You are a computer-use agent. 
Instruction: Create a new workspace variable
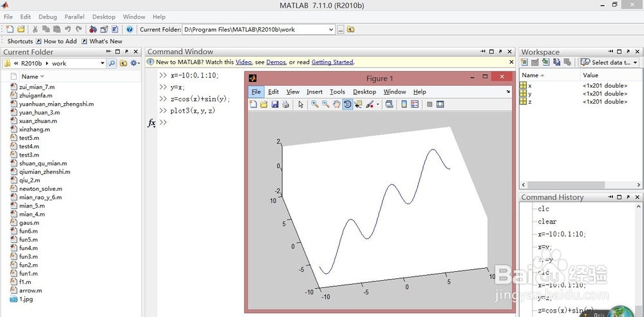[524, 62]
